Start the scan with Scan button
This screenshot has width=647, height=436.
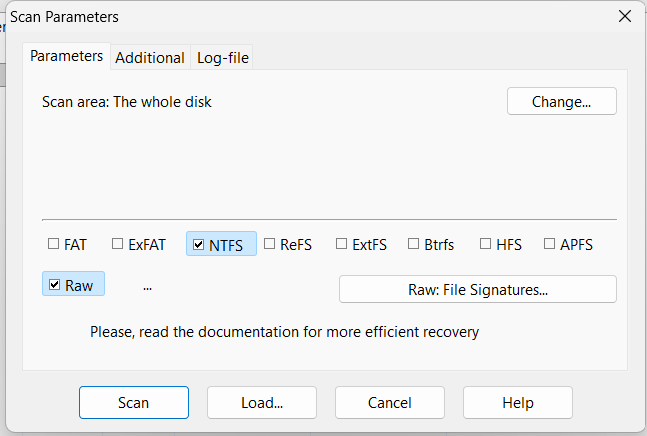tap(134, 403)
